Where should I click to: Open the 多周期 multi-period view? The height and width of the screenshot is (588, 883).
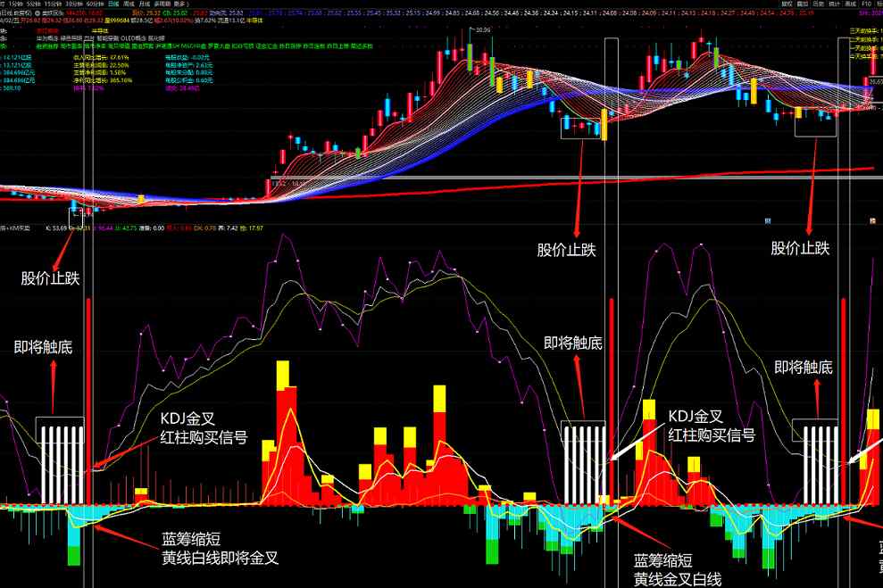click(162, 4)
